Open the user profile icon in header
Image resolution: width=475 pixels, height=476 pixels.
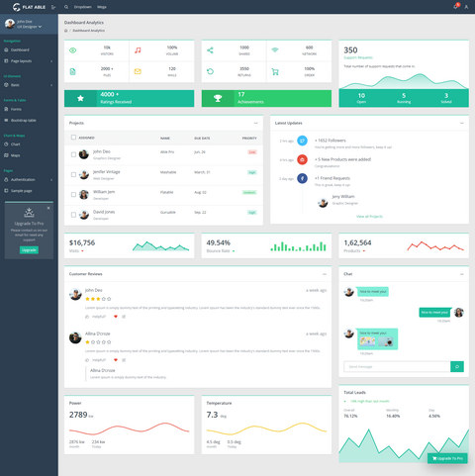(x=466, y=7)
